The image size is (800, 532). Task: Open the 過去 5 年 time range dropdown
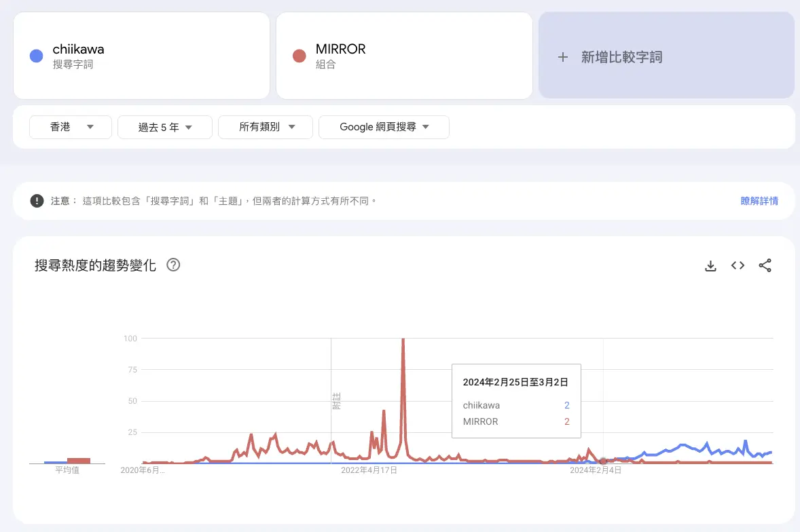click(165, 128)
